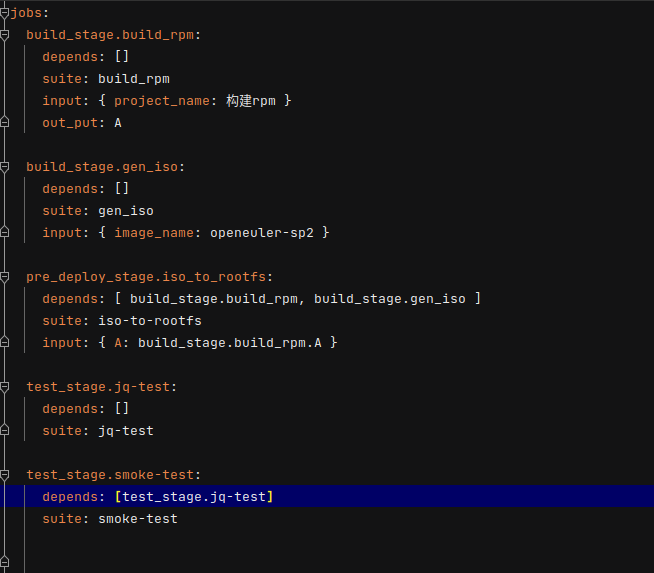
Task: Click fold end marker beside suite: jq-test
Action: click(5, 430)
